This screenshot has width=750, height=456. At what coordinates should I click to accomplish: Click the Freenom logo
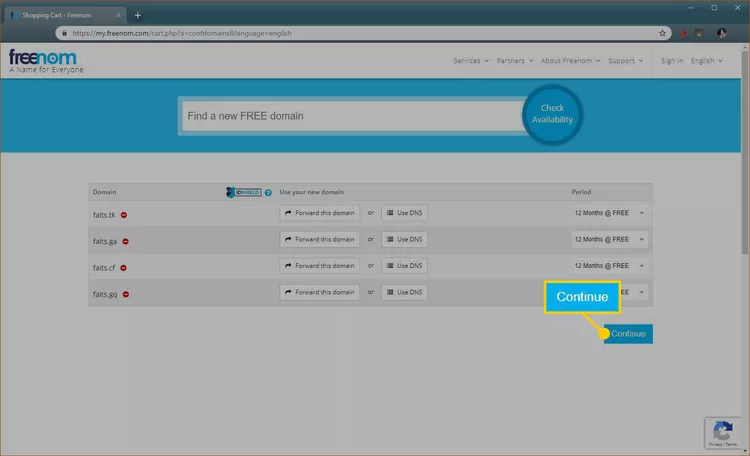42,58
